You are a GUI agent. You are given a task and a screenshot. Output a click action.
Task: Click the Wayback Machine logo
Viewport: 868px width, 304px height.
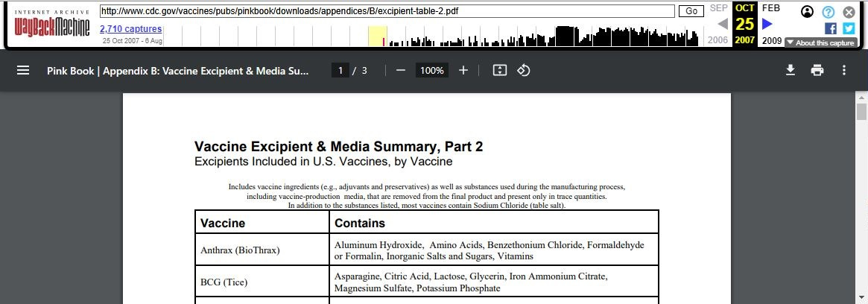(x=52, y=24)
